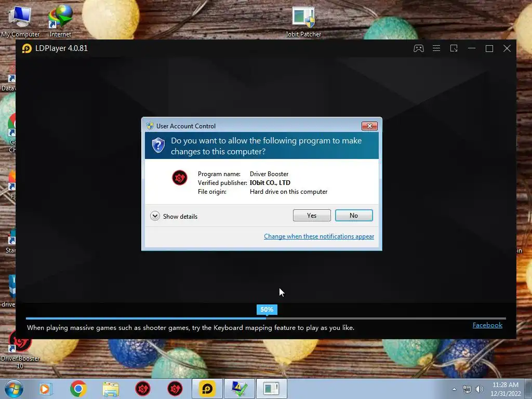Click Yes in User Account Control dialog
The width and height of the screenshot is (532, 399).
pos(312,216)
